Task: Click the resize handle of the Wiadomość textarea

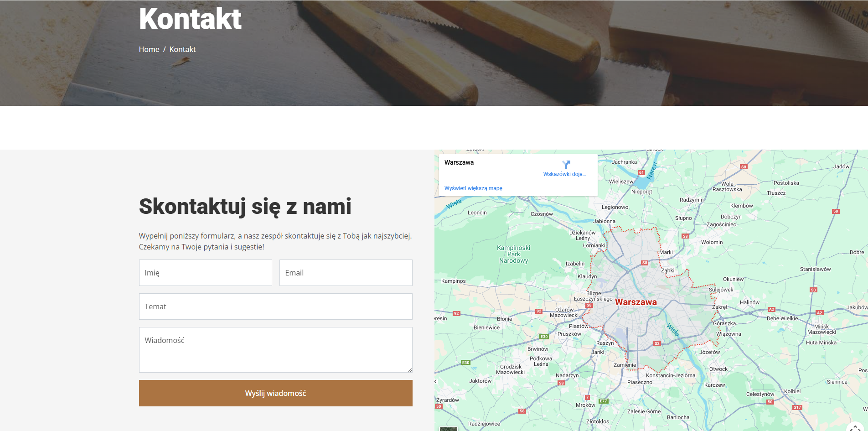Action: tap(410, 370)
